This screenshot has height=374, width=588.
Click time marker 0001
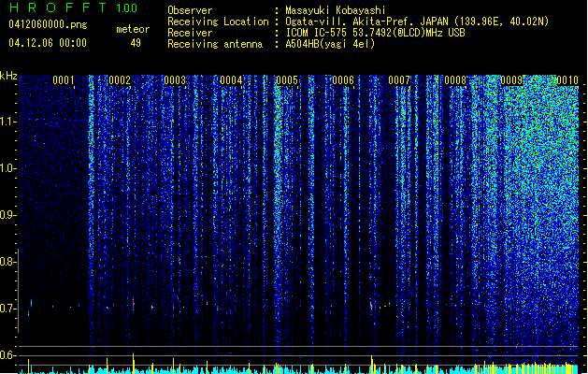click(x=64, y=80)
